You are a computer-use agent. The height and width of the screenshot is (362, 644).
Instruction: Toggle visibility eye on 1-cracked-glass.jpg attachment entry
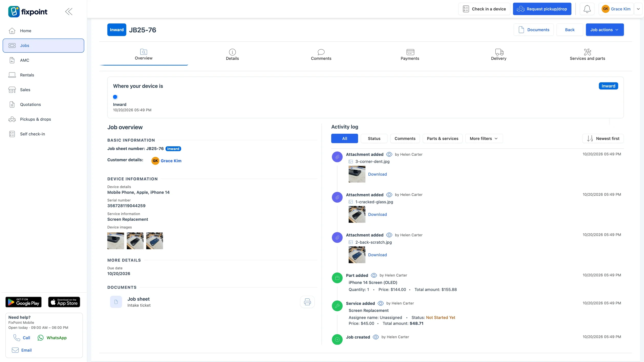click(x=389, y=195)
